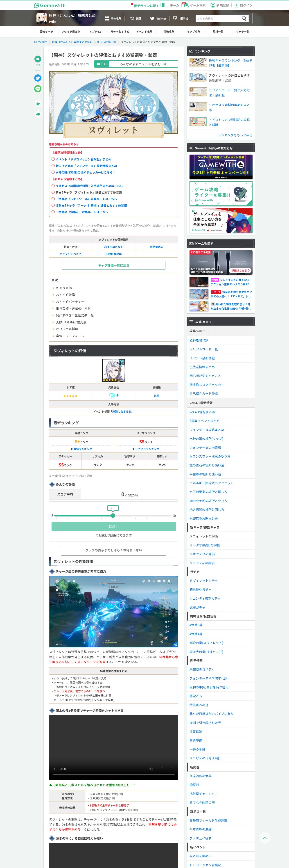289x868 pixels.
Task: Click the 原神 wiki game icon thumbnail
Action: [42, 18]
